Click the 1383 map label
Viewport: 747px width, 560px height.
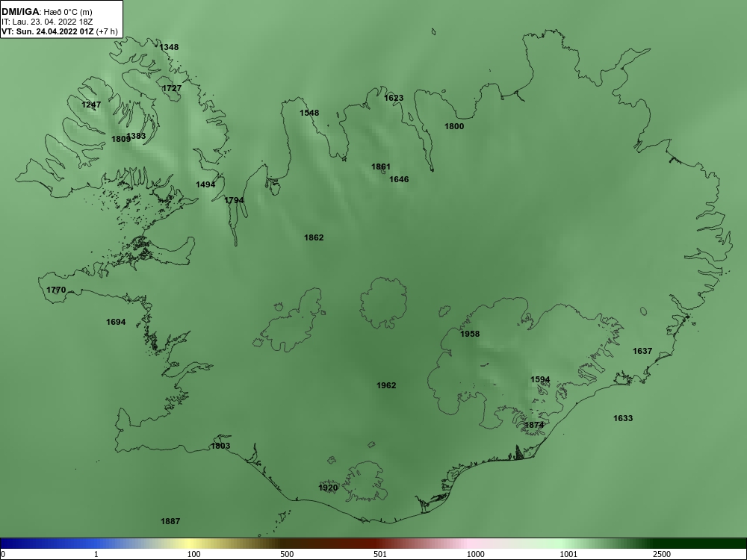pyautogui.click(x=137, y=136)
